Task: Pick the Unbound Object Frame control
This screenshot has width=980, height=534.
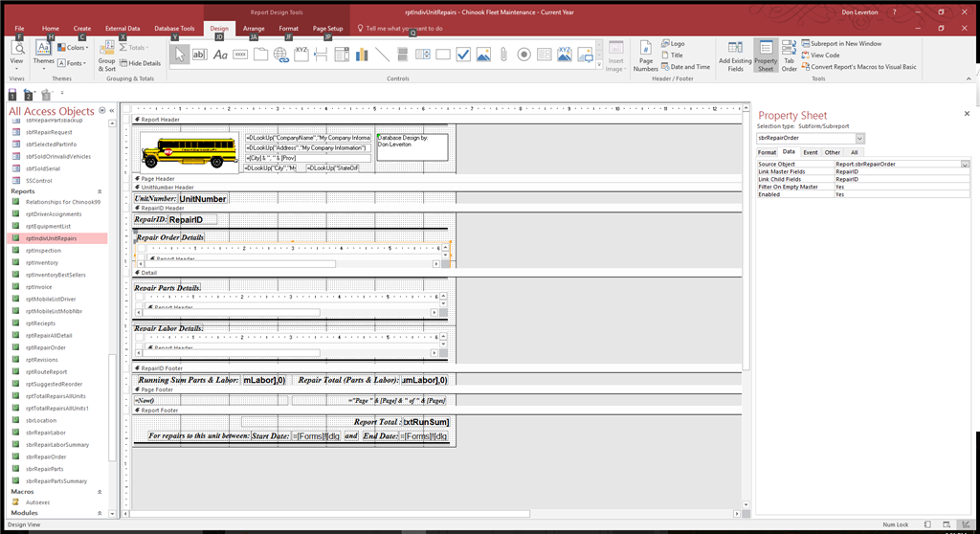Action: pyautogui.click(x=483, y=55)
